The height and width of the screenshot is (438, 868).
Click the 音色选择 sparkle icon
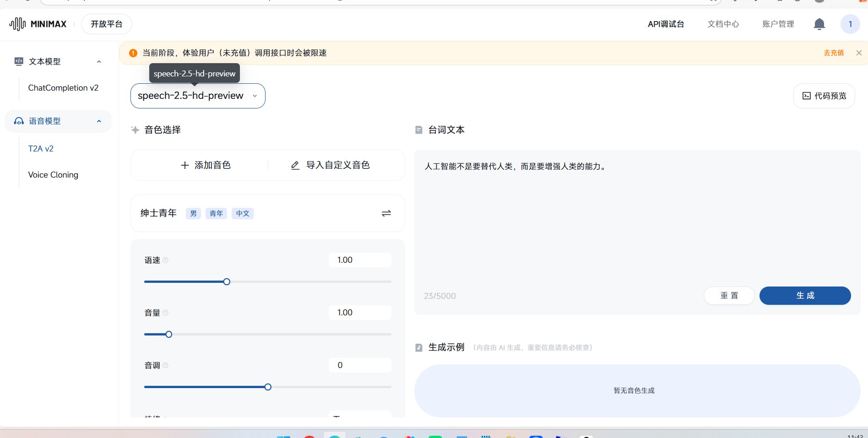(x=135, y=130)
